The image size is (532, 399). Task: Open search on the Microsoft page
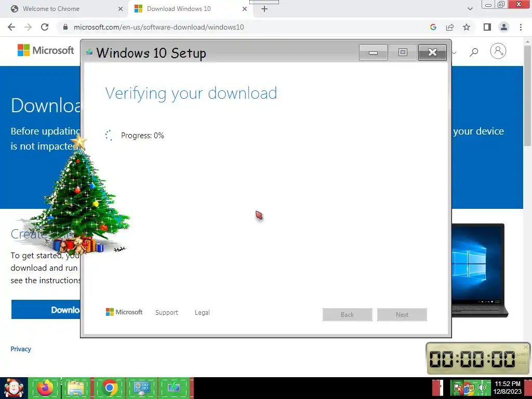(x=474, y=52)
